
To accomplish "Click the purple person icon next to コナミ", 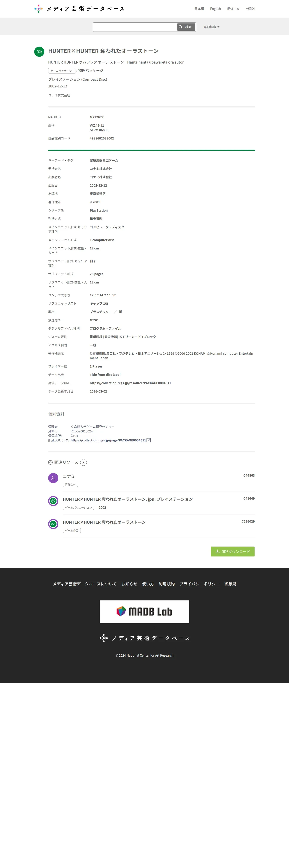I will coord(53,478).
